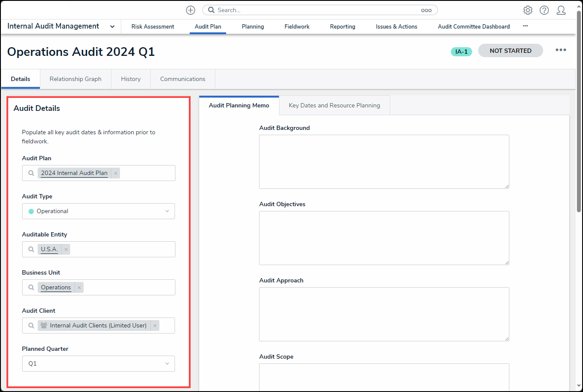The image size is (583, 392).
Task: Click into the Audit Background text area
Action: click(384, 162)
